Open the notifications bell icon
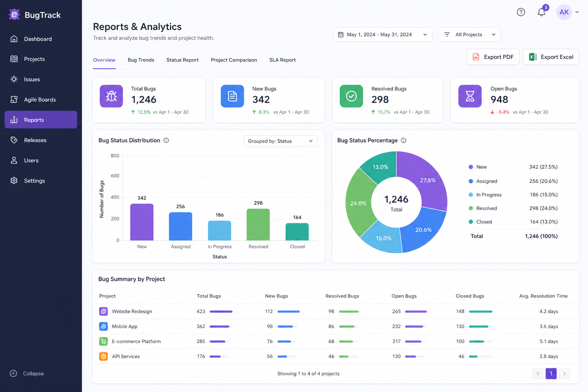Image resolution: width=588 pixels, height=392 pixels. (541, 12)
